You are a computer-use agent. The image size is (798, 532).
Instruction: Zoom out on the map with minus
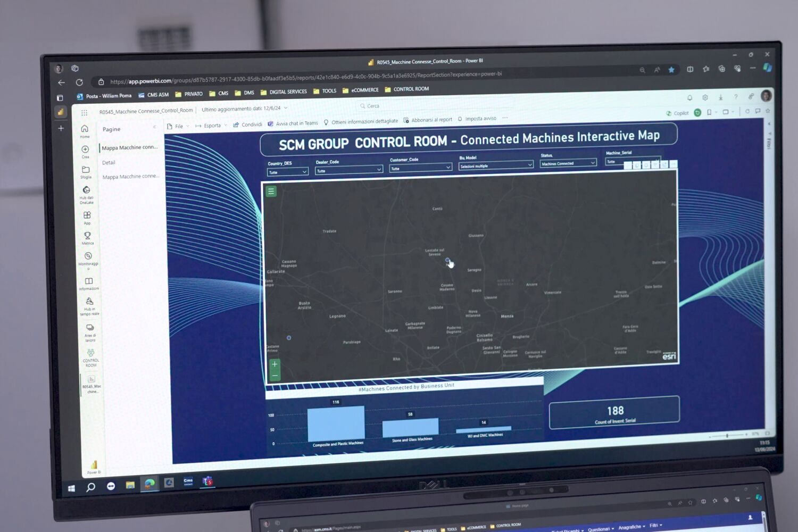[x=275, y=376]
